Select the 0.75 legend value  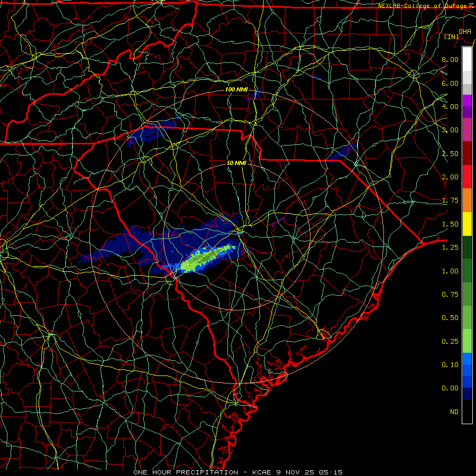[450, 295]
